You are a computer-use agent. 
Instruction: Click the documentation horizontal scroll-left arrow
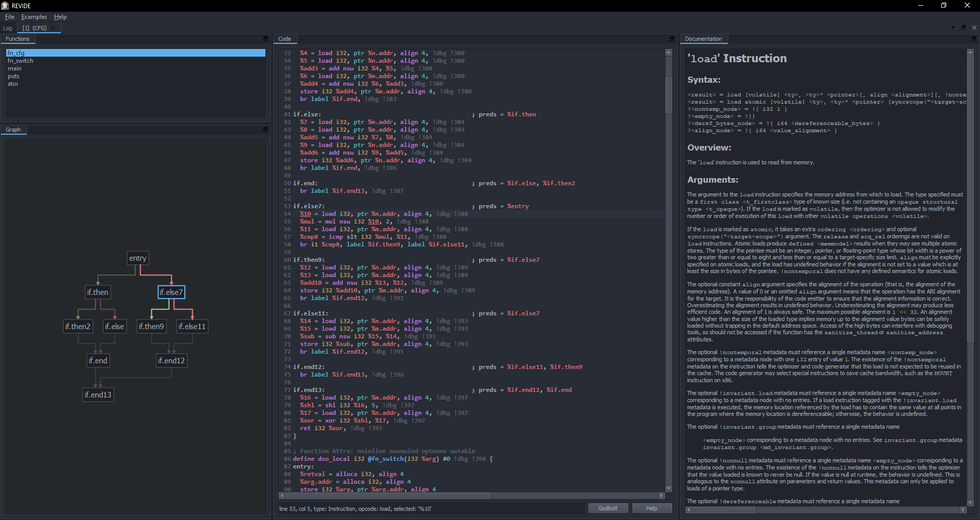coord(689,510)
